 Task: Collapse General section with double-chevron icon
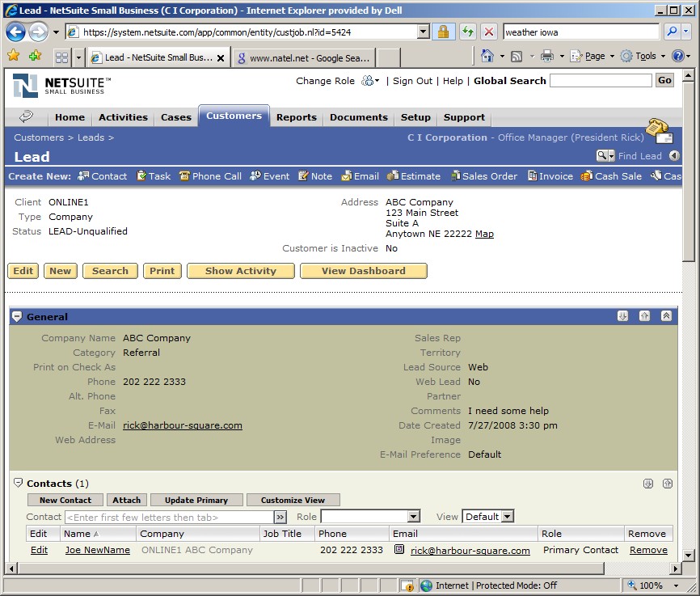666,316
